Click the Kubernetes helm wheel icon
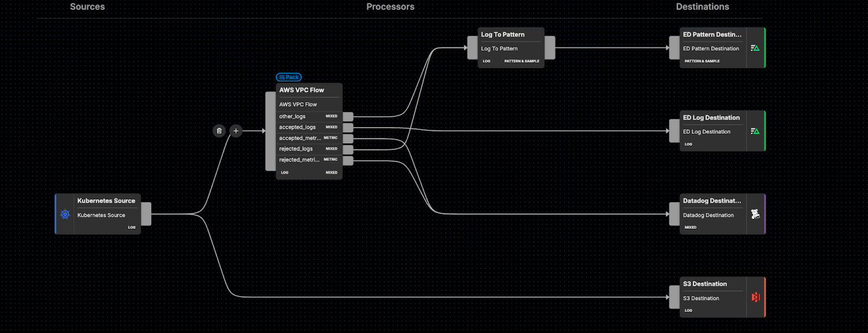Screen dimensions: 868x333 [65, 214]
